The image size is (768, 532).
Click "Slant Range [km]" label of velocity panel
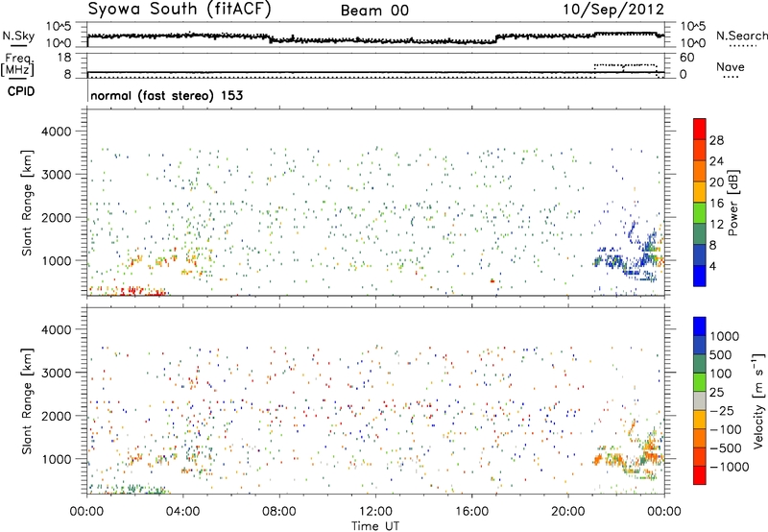[27, 401]
